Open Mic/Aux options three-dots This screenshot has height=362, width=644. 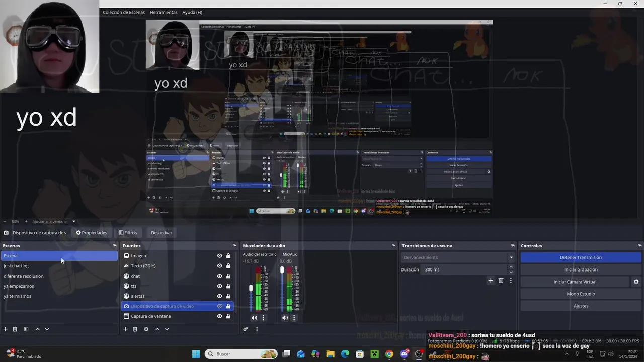coord(294,318)
